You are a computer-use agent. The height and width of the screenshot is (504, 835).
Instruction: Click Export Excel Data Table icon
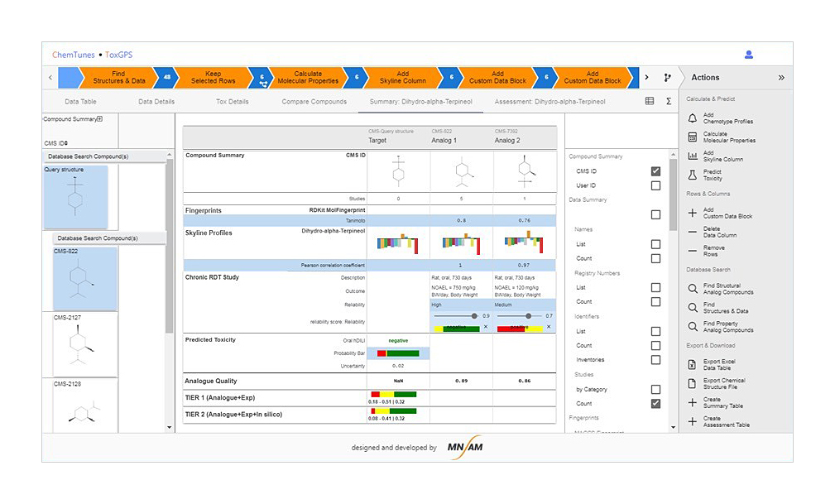click(x=693, y=364)
